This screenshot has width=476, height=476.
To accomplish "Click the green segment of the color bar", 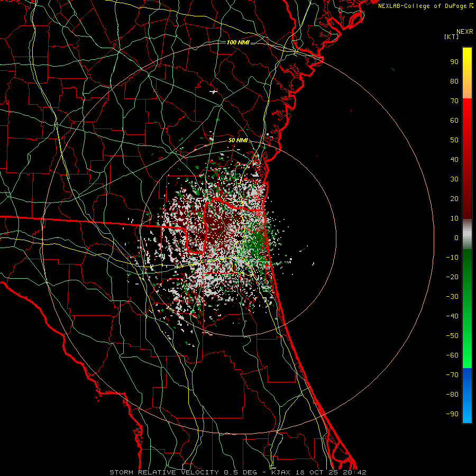I will click(467, 308).
